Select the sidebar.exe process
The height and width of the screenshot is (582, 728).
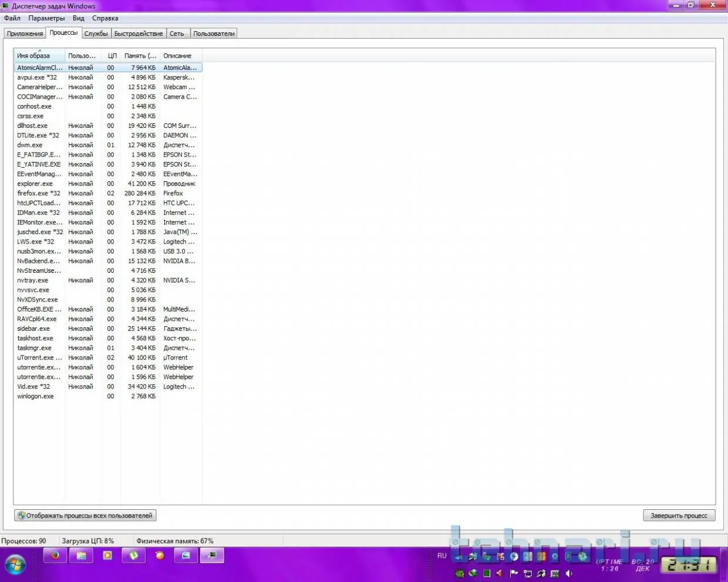click(108, 329)
